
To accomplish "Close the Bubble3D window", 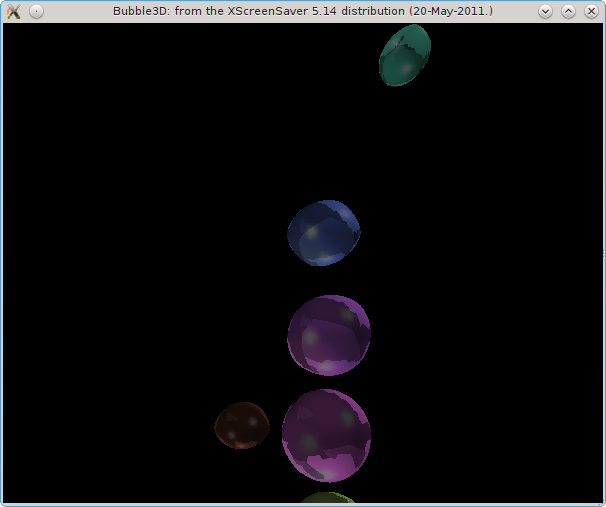I will 590,11.
